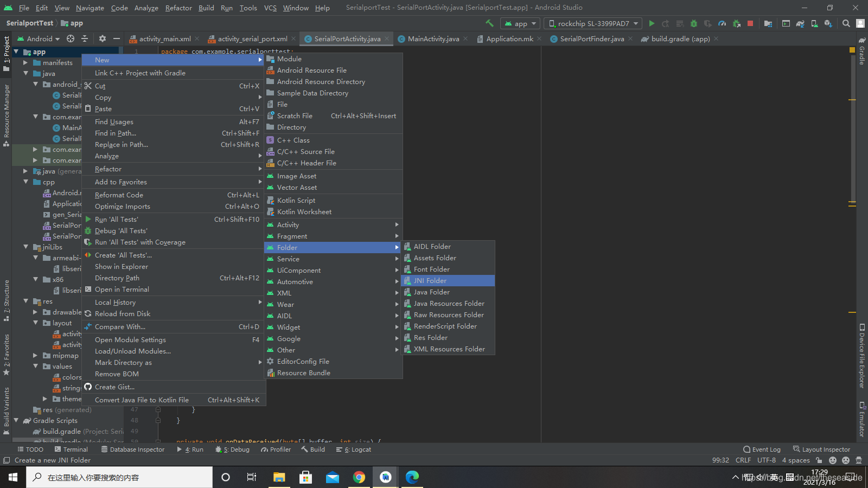Open Project Structure icon in toolbar
This screenshot has width=868, height=488.
click(768, 23)
